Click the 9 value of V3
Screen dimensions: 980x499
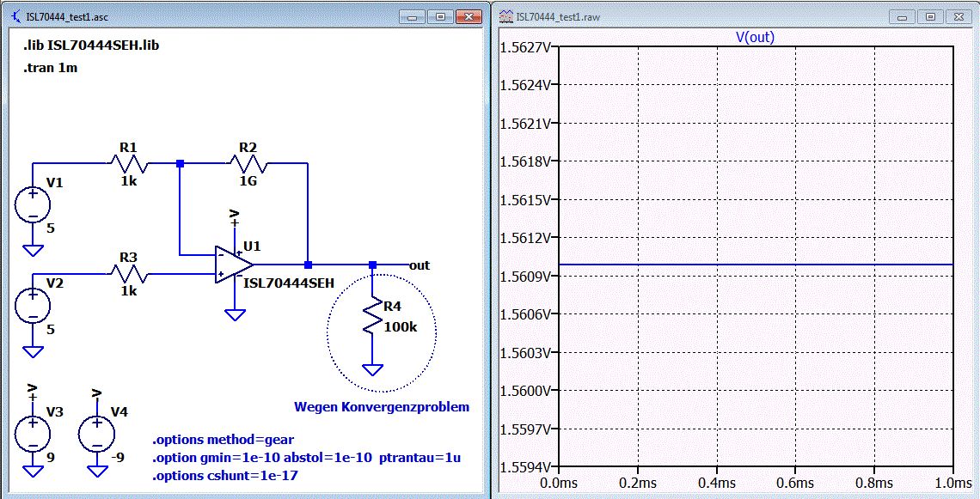click(x=51, y=458)
